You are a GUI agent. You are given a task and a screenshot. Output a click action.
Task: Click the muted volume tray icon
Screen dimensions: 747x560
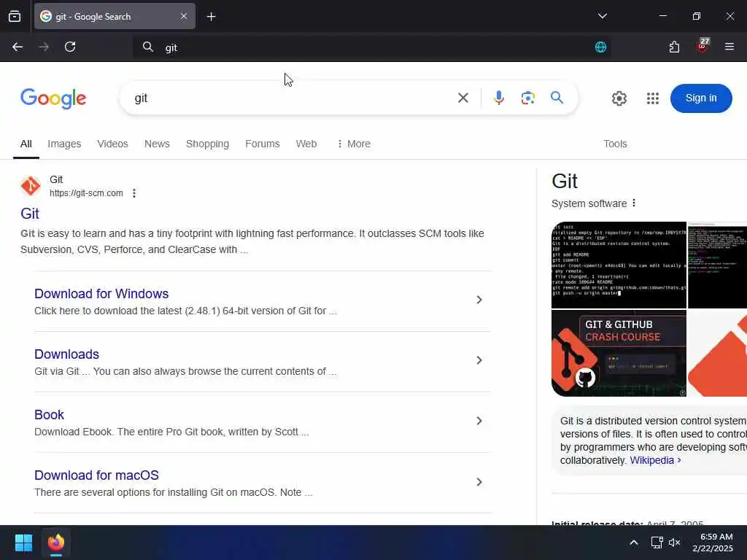[x=674, y=542]
